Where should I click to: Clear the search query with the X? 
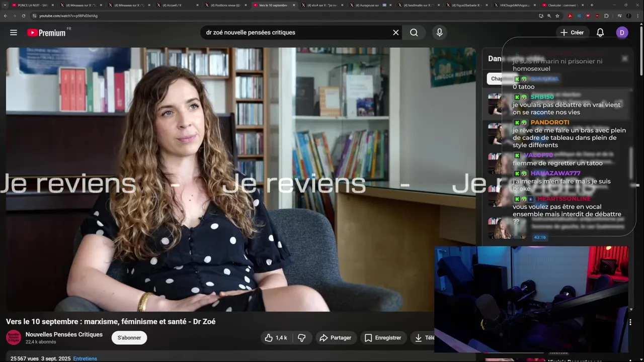[396, 33]
